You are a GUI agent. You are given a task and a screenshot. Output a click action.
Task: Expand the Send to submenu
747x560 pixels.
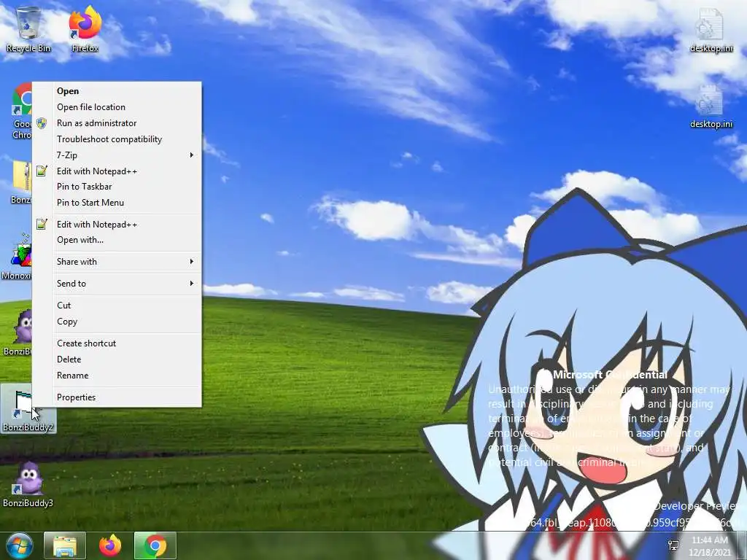point(117,284)
